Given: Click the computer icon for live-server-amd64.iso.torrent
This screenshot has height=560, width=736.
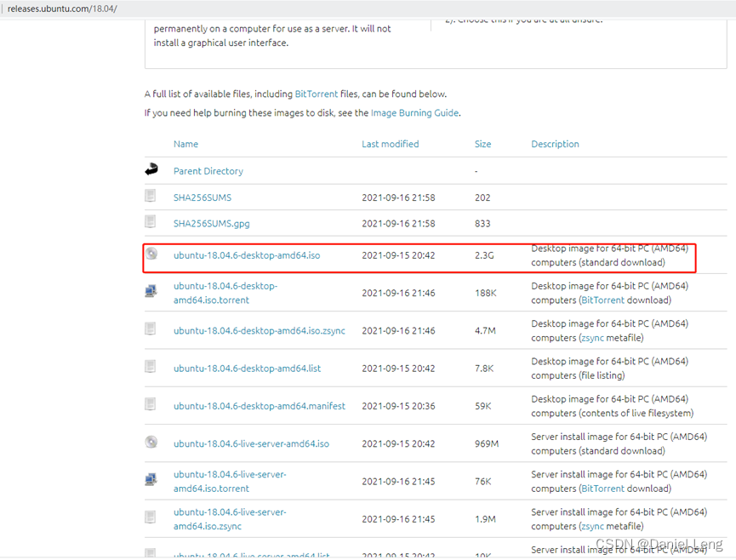Looking at the screenshot, I should 151,479.
